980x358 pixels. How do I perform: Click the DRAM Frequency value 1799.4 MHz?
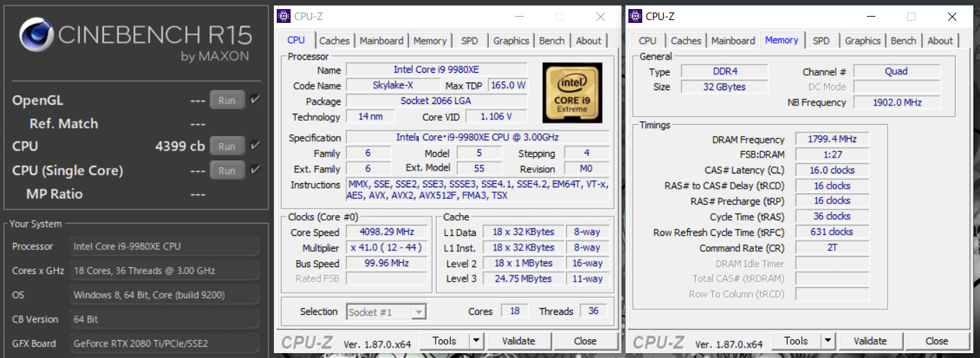(x=832, y=139)
